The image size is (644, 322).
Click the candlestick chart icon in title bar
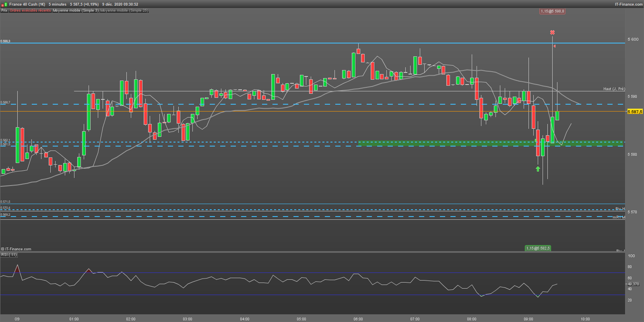4,4
